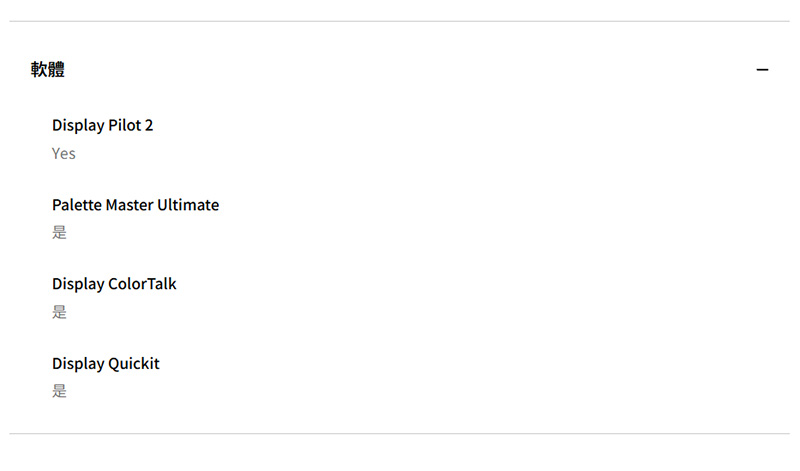Click the Yes value under Display Pilot 2

pyautogui.click(x=64, y=154)
